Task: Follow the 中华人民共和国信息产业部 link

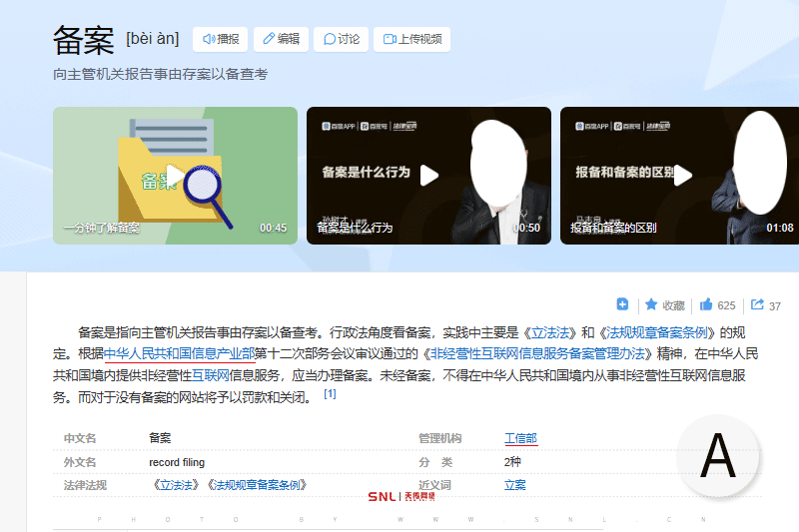Action: coord(179,354)
